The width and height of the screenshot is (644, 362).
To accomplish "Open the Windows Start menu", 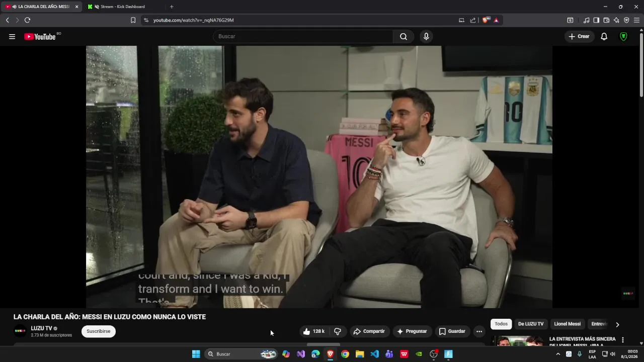I will [x=196, y=354].
